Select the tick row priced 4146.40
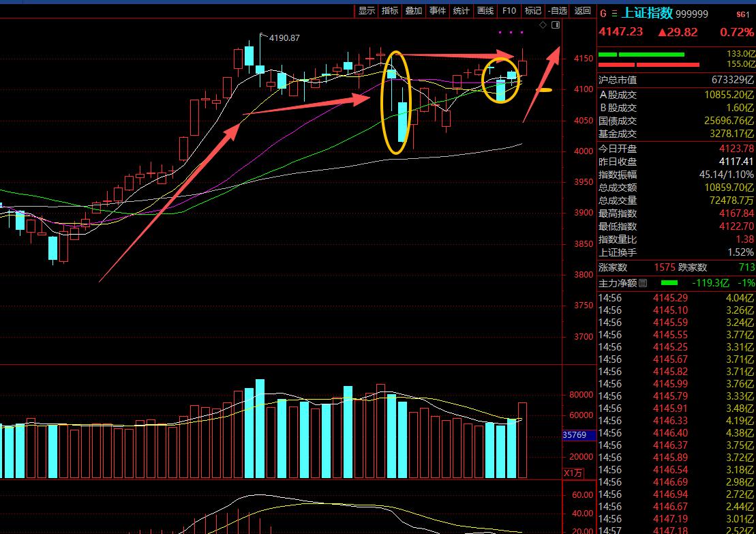Image resolution: width=756 pixels, height=534 pixels. coord(676,433)
